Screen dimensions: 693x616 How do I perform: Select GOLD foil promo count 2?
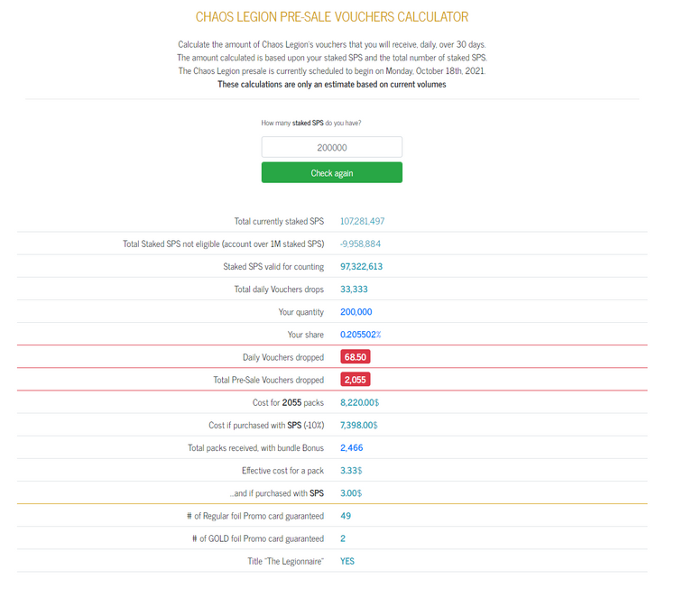(x=343, y=538)
